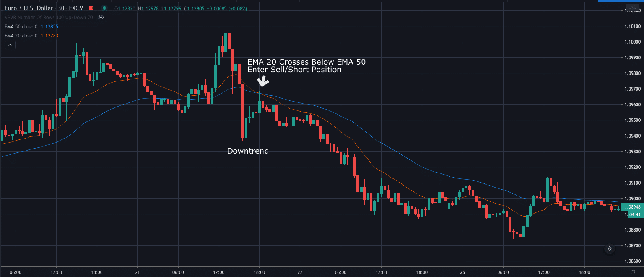This screenshot has width=644, height=277.
Task: Click the 1.10100 price axis label
Action: (633, 26)
